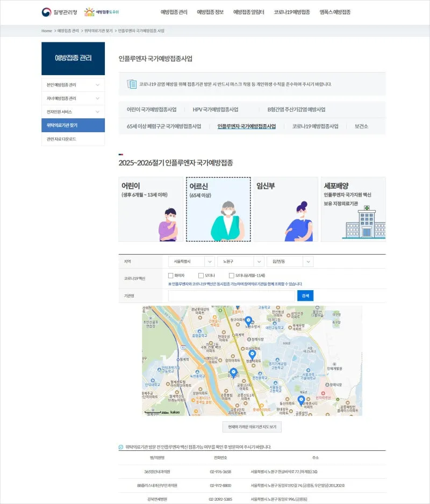
Task: Click the bottom-right map pin marker
Action: [x=301, y=400]
